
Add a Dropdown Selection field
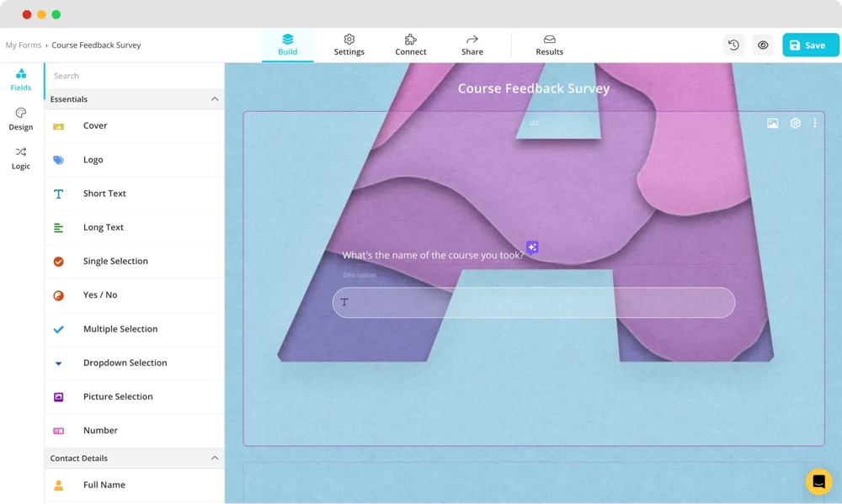125,363
